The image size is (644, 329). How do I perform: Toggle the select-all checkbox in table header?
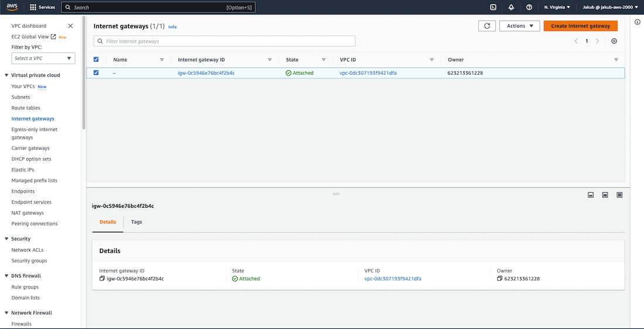96,59
